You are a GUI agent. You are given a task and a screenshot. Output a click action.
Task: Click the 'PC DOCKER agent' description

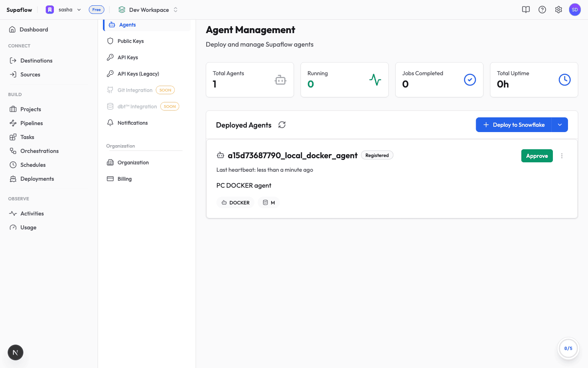pyautogui.click(x=244, y=185)
